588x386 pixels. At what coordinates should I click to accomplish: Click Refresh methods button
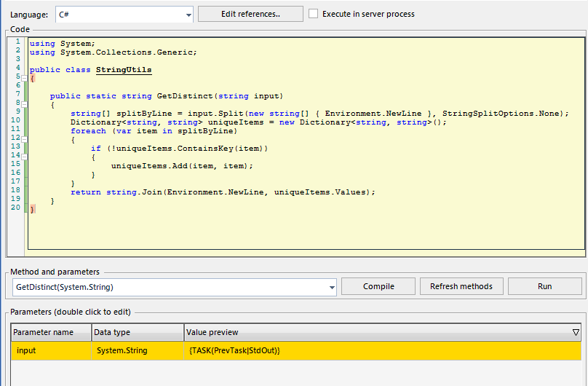(461, 286)
